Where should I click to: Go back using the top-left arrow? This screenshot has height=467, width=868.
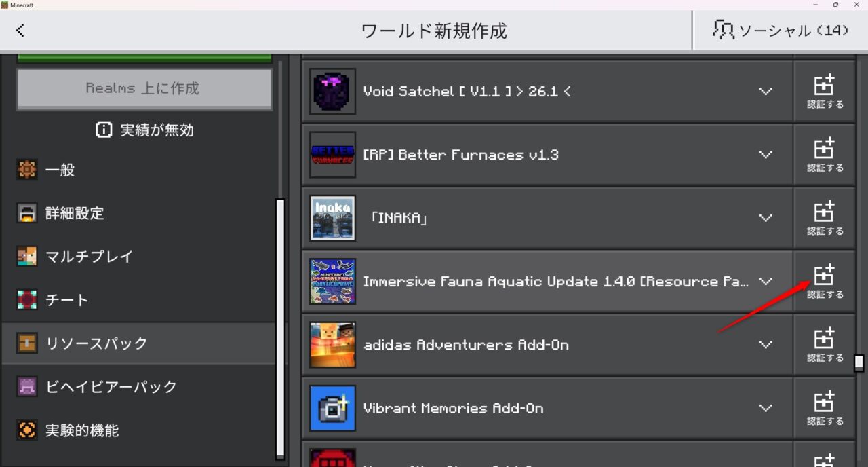coord(20,31)
